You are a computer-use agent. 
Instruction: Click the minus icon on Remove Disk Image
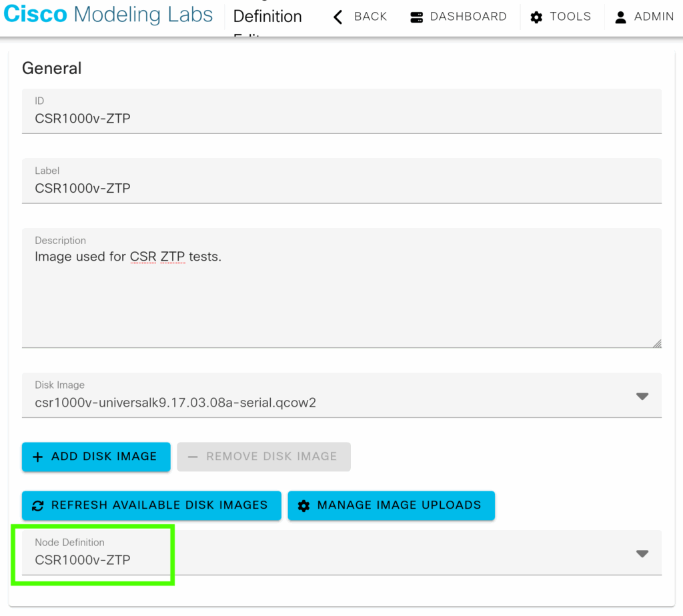tap(193, 457)
